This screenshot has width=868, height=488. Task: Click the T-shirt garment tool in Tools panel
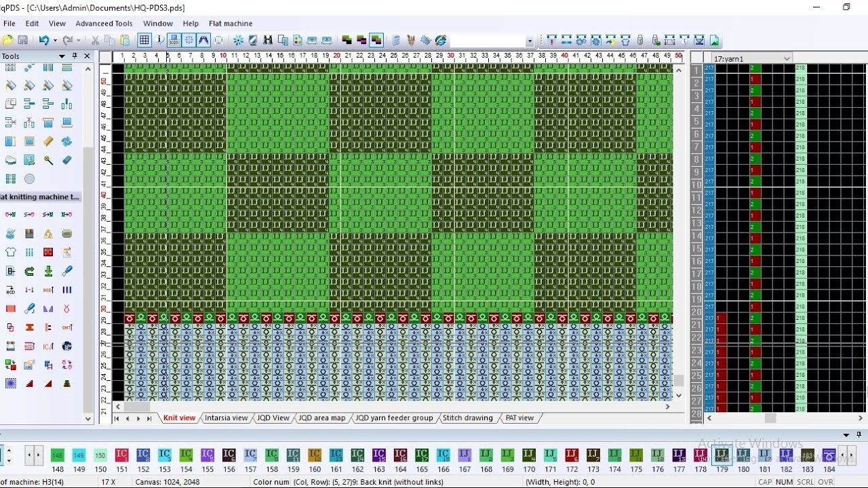coord(11,252)
